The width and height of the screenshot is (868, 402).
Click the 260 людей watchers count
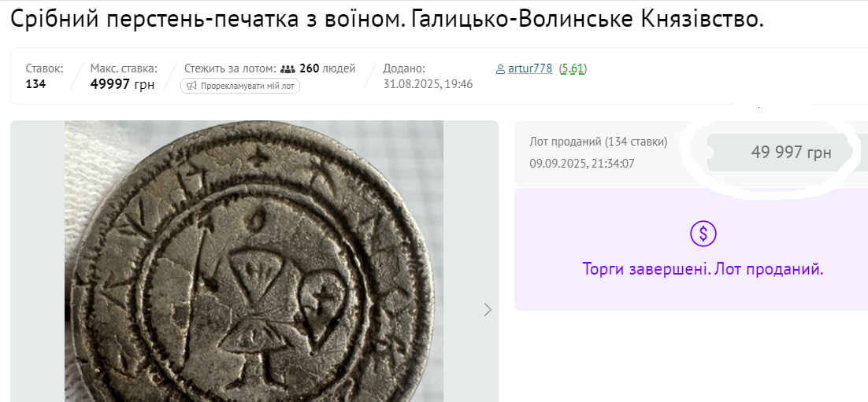tap(327, 68)
